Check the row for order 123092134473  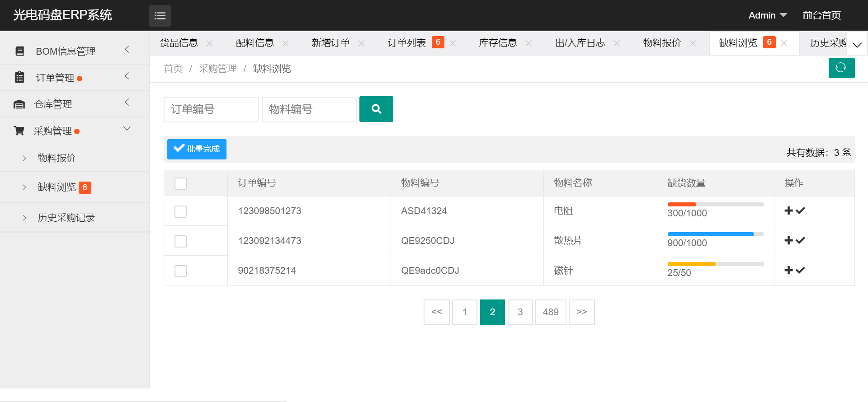click(x=181, y=241)
